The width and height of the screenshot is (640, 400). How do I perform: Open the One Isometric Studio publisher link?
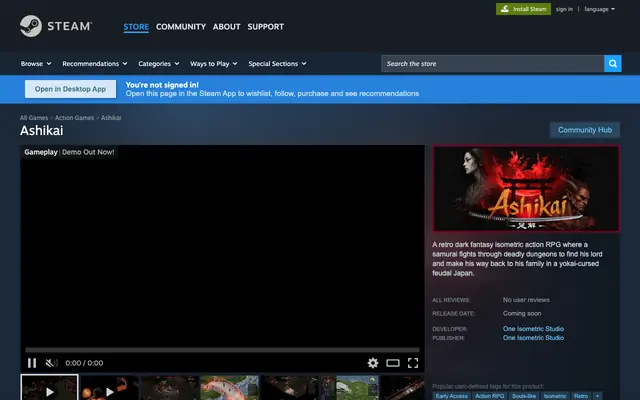pos(533,338)
